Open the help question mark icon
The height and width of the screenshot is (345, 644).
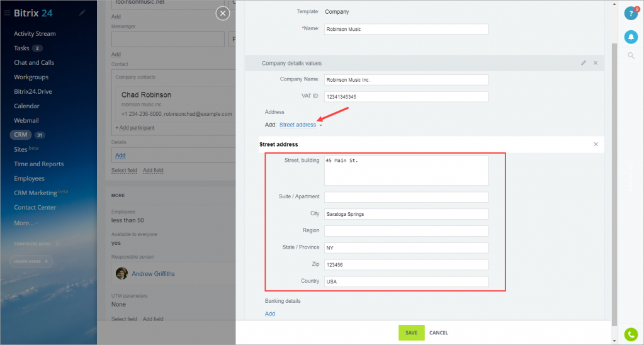pos(631,13)
